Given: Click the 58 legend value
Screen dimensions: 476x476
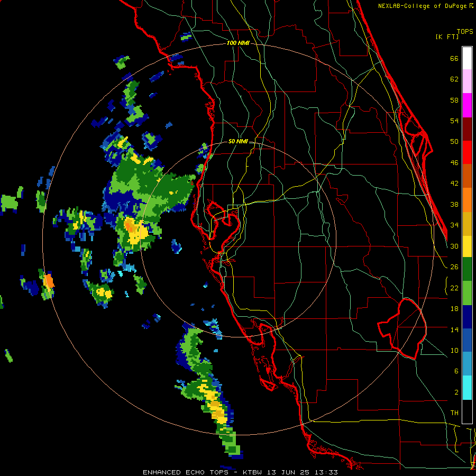Looking at the screenshot, I should 454,100.
